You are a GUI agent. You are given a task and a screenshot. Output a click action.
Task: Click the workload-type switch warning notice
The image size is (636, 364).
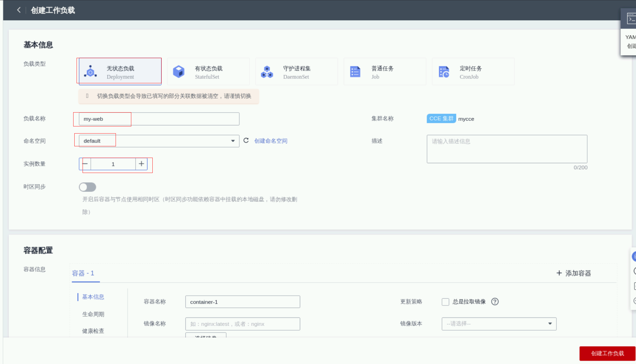pos(169,96)
